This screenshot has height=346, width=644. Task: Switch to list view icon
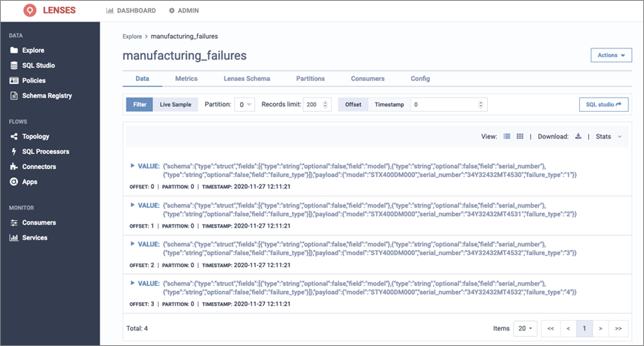tap(507, 136)
